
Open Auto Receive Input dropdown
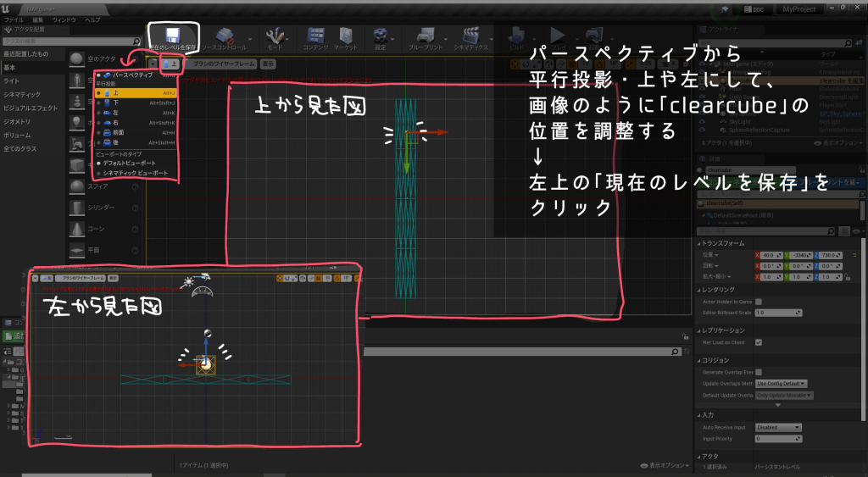(x=778, y=427)
